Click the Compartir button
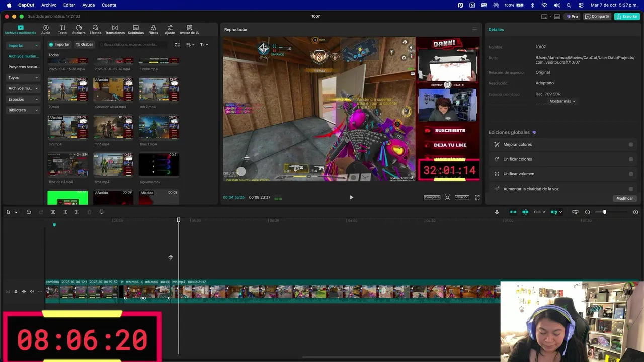 pyautogui.click(x=597, y=16)
